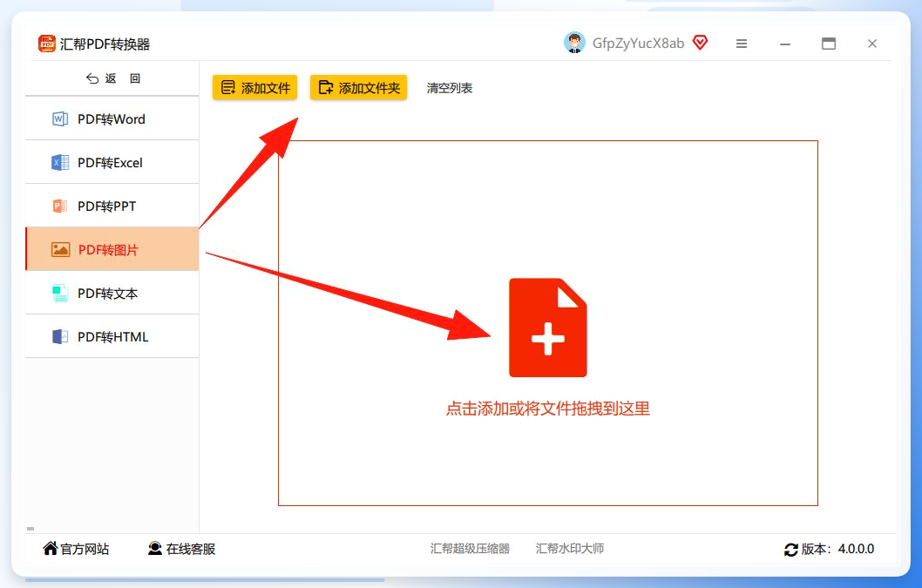
Task: Click the PowerPoint icon beside PDF转PPT
Action: coord(60,206)
